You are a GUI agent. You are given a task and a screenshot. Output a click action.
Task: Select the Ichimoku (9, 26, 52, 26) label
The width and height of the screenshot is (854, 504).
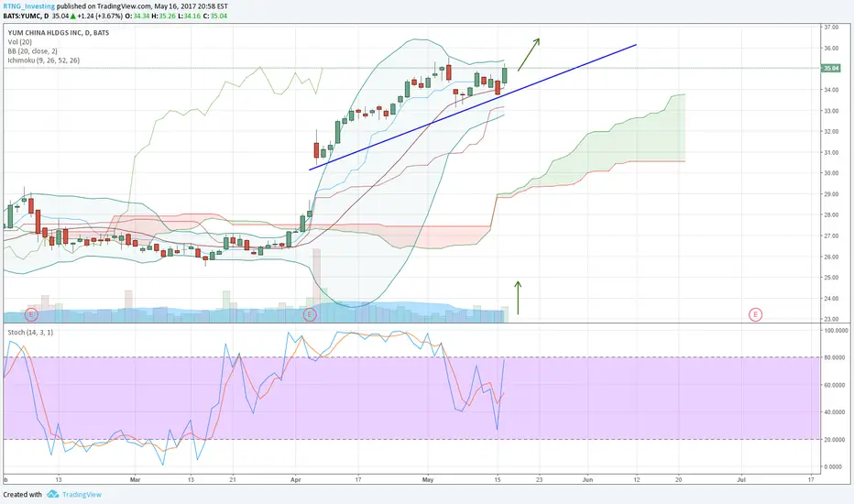click(x=44, y=60)
